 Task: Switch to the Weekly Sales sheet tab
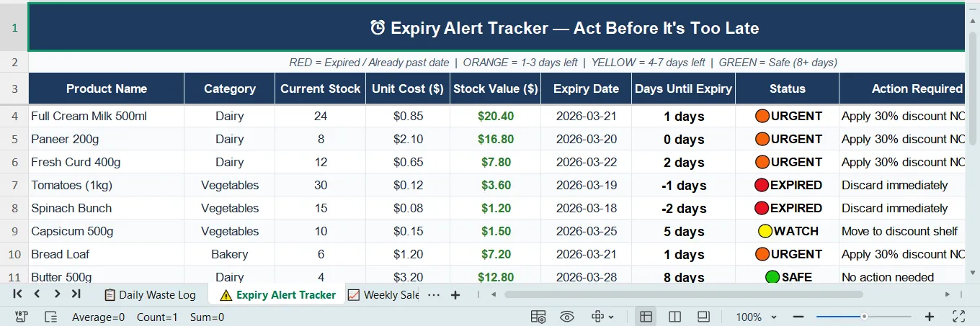tap(383, 295)
